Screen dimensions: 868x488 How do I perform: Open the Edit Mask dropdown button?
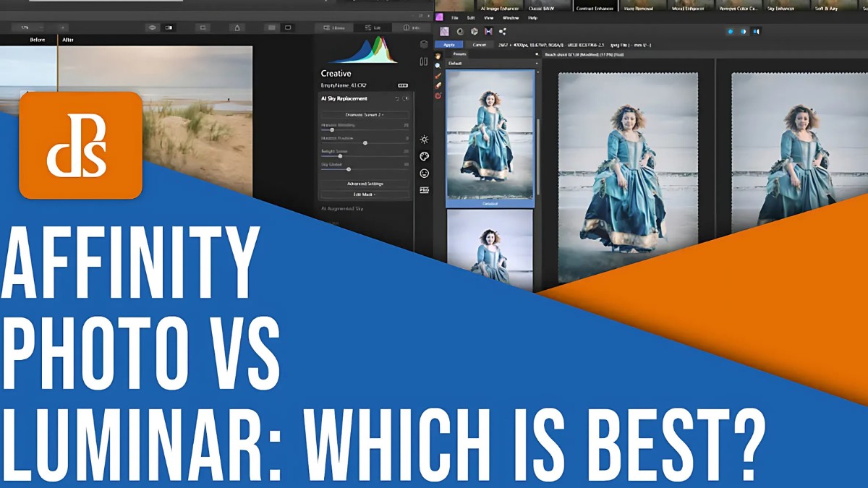tap(365, 194)
